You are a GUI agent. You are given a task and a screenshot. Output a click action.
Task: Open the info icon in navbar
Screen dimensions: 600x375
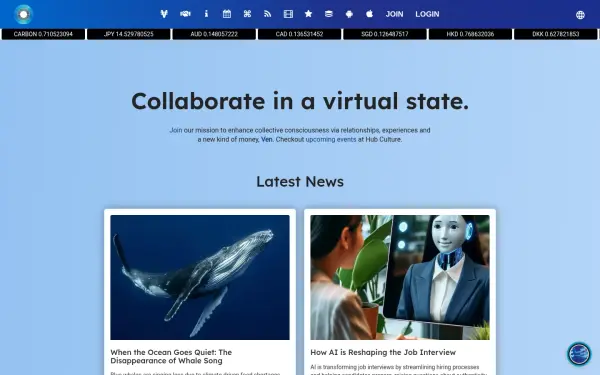[x=206, y=14]
